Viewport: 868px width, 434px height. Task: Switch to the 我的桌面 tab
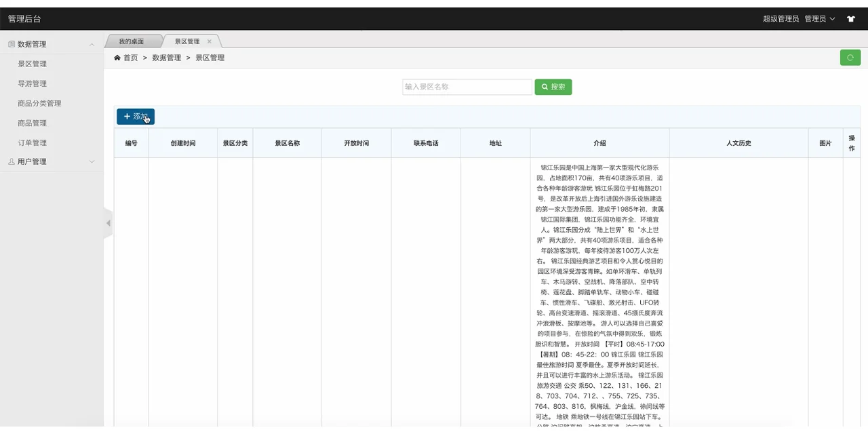point(132,41)
